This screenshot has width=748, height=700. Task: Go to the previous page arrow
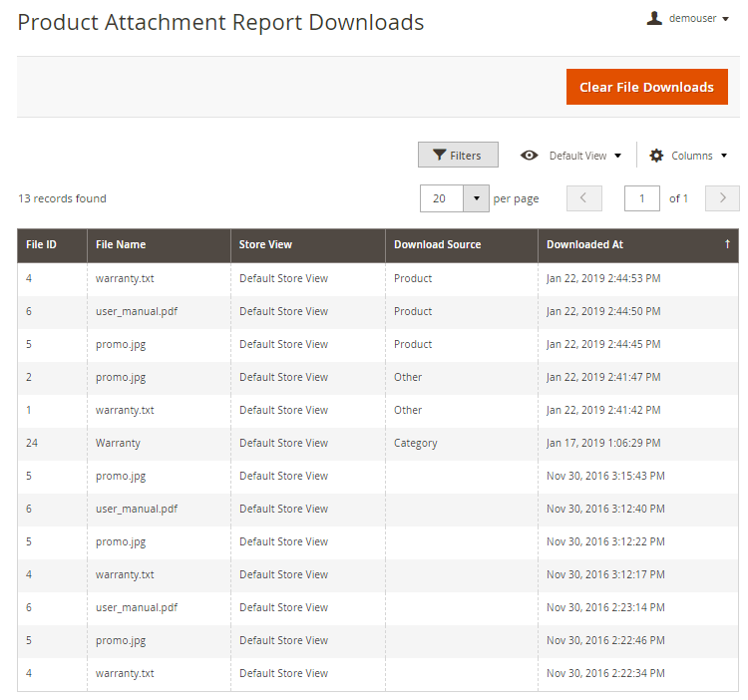(x=583, y=198)
